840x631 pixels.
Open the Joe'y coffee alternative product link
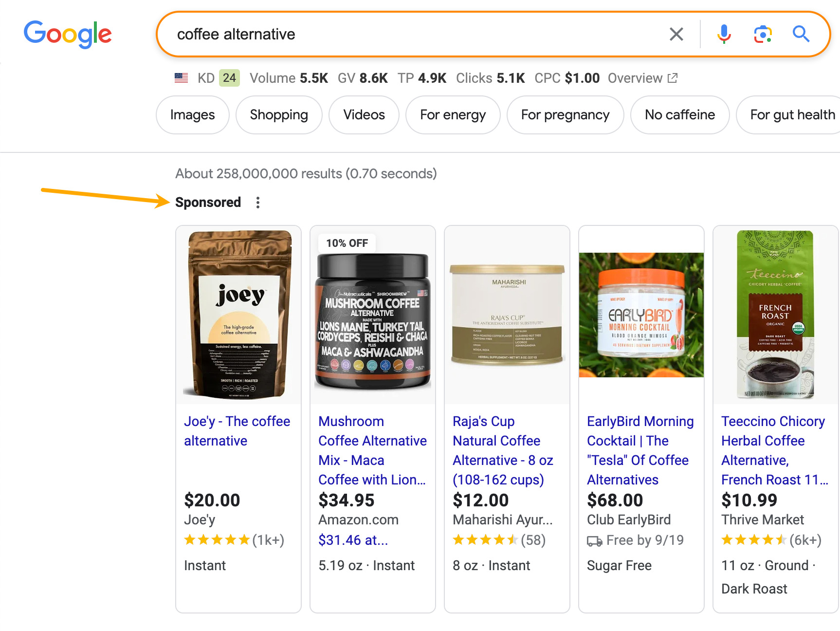(x=237, y=431)
